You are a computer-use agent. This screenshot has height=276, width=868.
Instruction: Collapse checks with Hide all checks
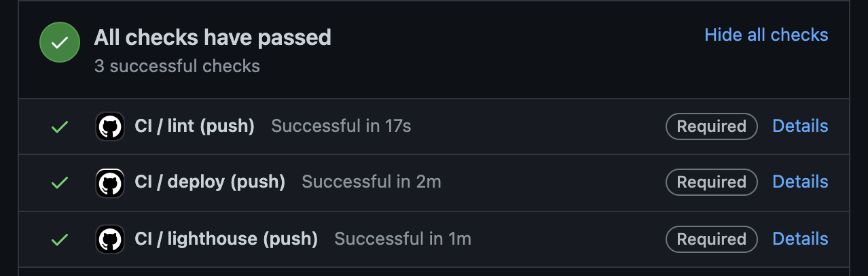766,35
